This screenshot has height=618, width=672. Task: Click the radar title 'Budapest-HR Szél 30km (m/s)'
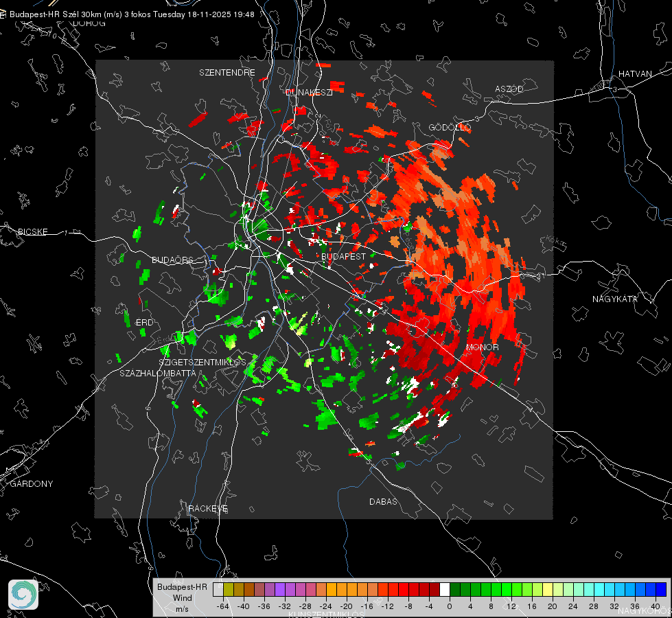(x=66, y=14)
